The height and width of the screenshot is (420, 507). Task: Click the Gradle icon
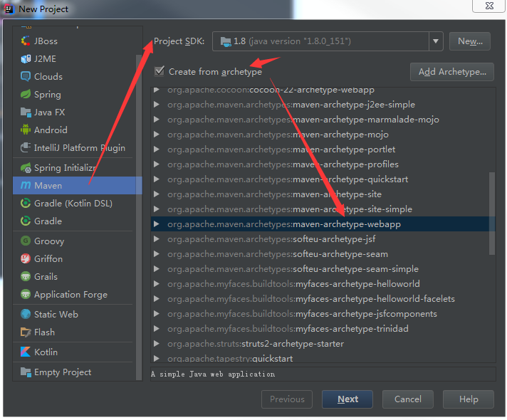26,221
